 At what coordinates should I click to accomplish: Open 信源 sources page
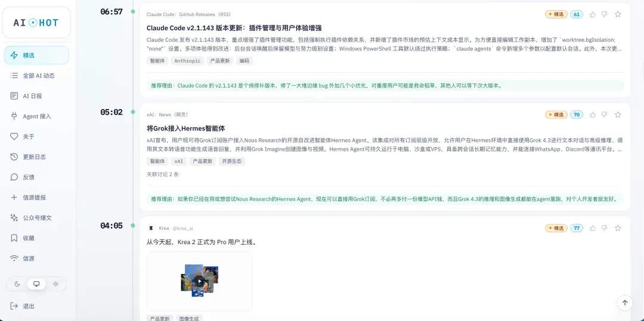click(36, 258)
